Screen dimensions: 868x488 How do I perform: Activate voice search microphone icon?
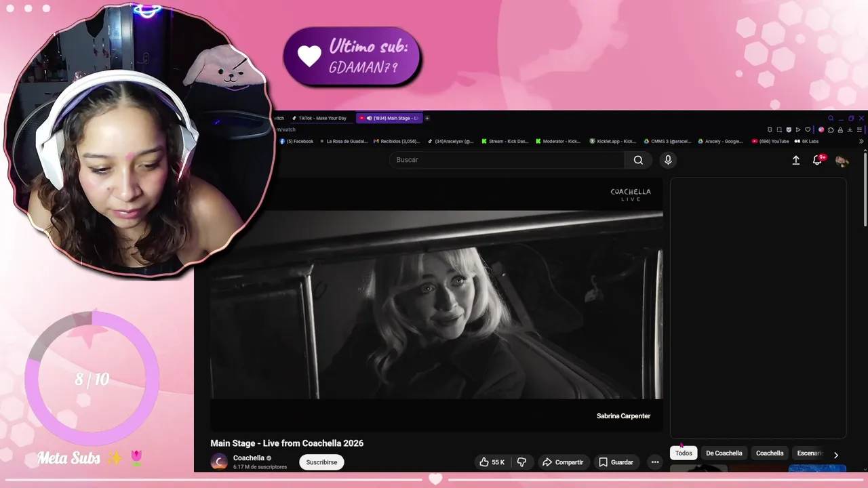click(x=668, y=160)
